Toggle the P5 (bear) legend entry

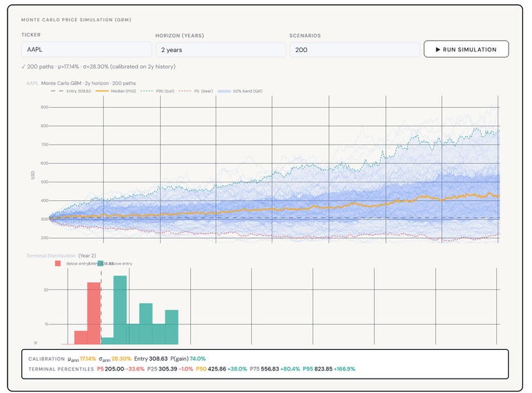[x=196, y=91]
